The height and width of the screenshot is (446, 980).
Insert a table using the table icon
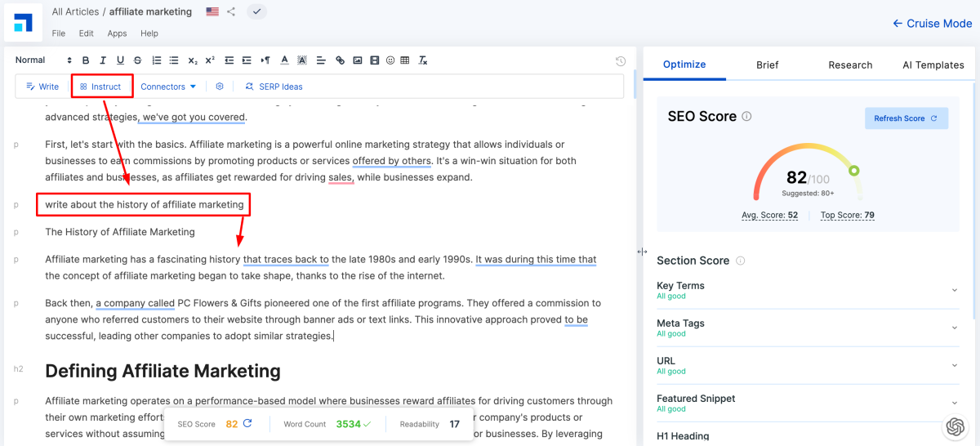[406, 60]
